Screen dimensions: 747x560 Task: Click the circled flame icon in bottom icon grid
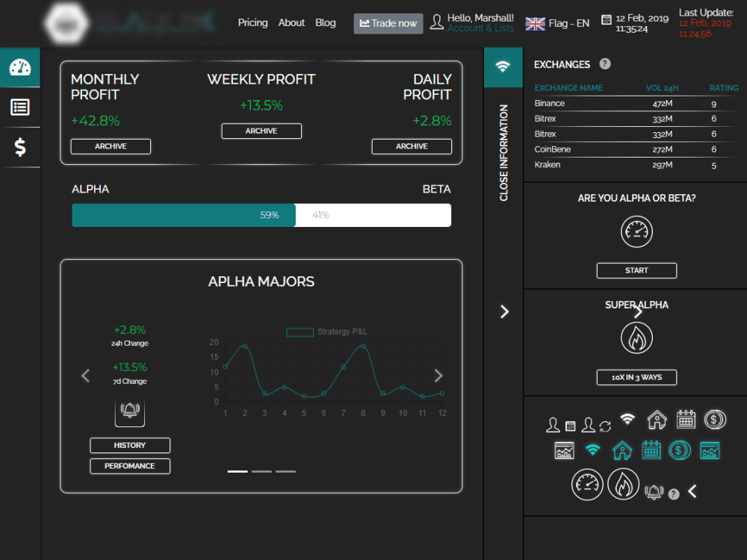[x=623, y=485]
